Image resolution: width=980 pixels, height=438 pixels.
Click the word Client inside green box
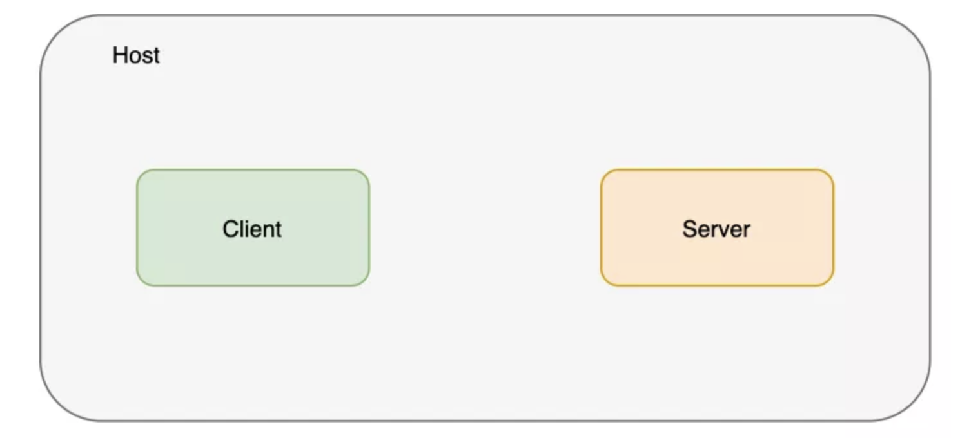(252, 229)
